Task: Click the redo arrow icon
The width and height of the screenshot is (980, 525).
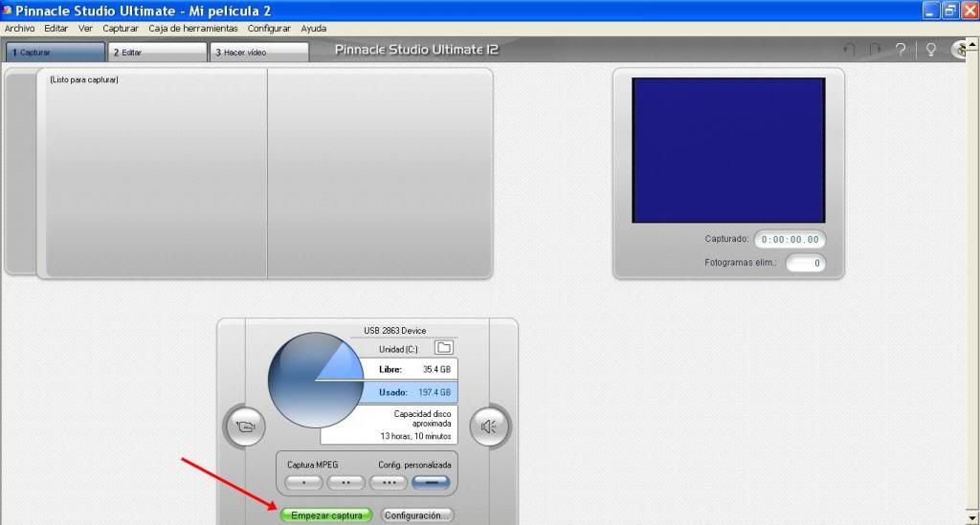Action: pos(874,51)
